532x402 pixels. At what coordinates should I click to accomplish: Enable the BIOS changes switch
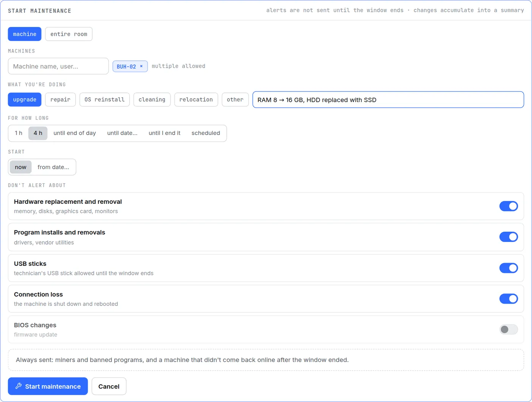[508, 329]
